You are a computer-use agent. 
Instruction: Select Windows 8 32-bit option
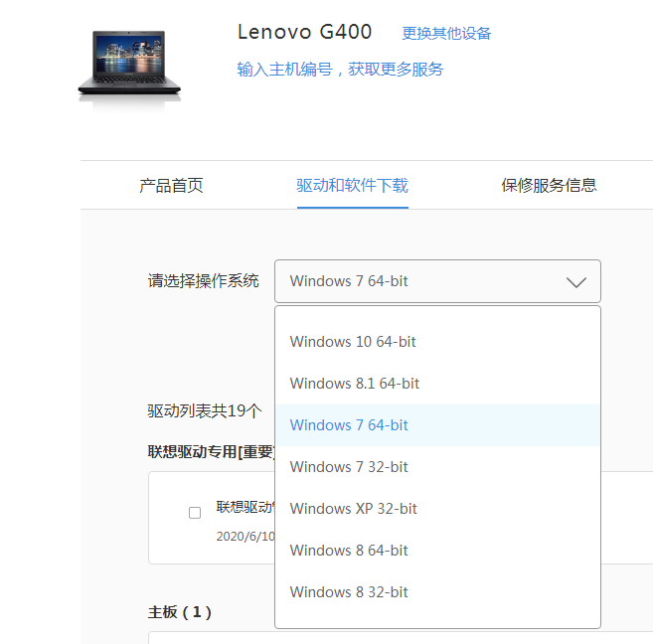(437, 592)
